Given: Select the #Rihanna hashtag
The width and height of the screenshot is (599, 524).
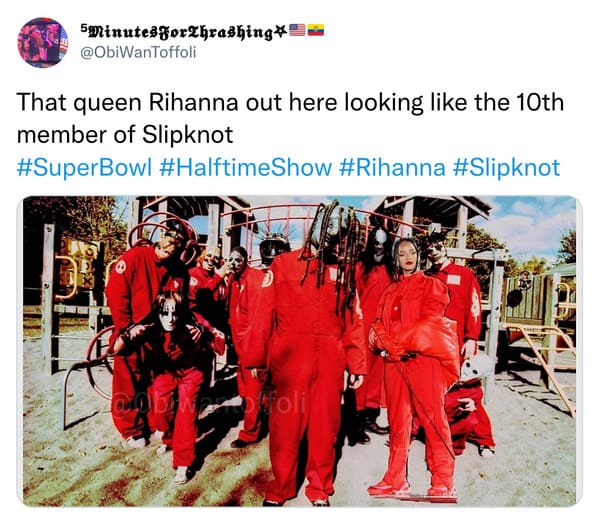Looking at the screenshot, I should (x=392, y=167).
